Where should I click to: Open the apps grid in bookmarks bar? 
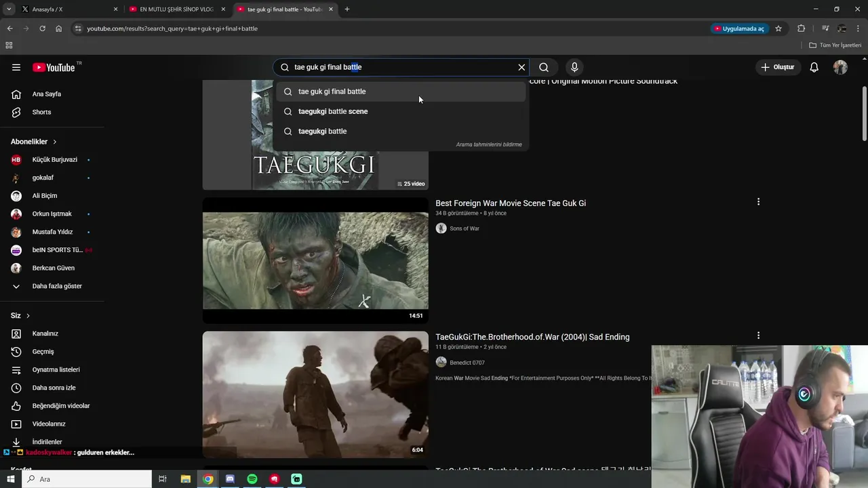click(x=9, y=45)
